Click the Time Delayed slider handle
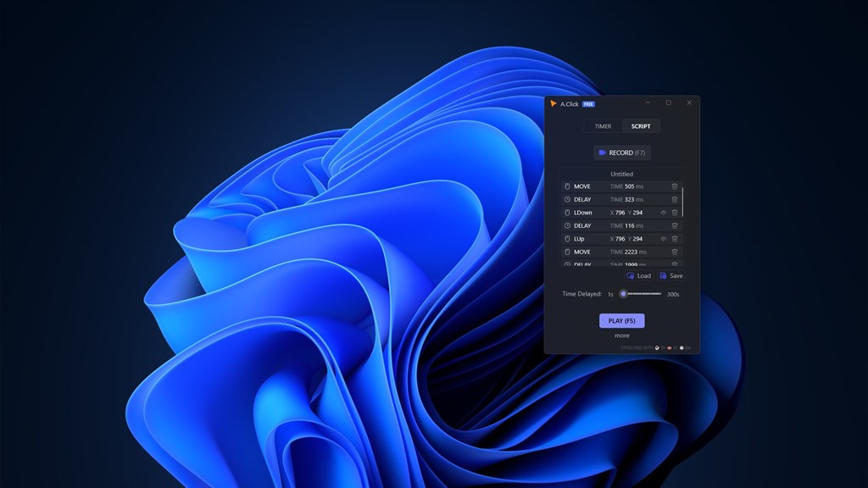 [x=623, y=294]
